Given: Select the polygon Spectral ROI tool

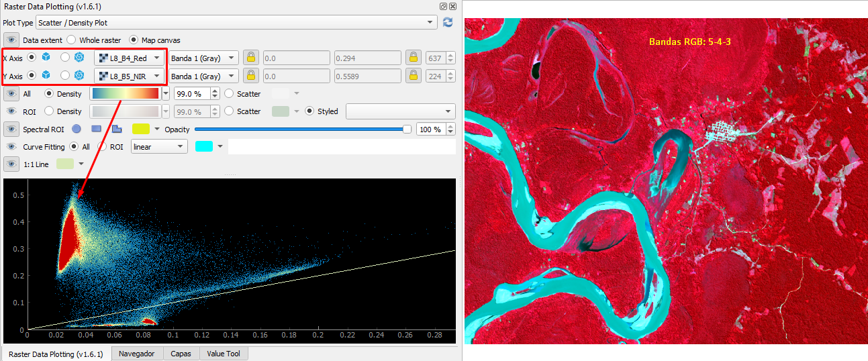Looking at the screenshot, I should pos(117,129).
